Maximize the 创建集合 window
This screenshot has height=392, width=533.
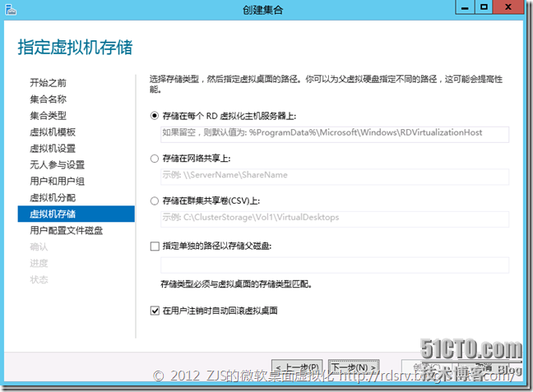coord(484,7)
